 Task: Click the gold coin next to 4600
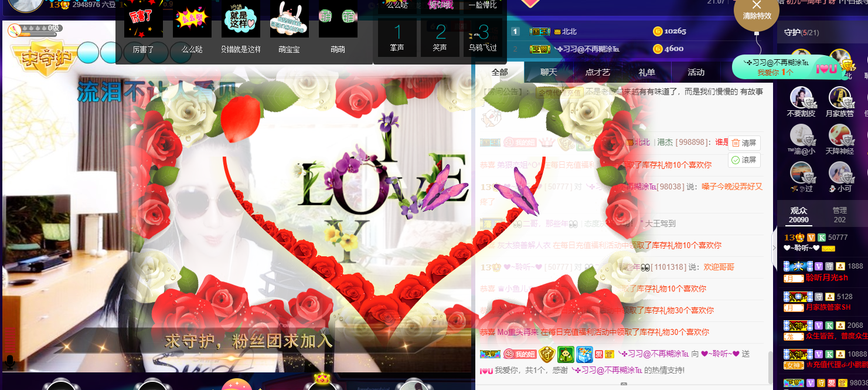[x=658, y=49]
